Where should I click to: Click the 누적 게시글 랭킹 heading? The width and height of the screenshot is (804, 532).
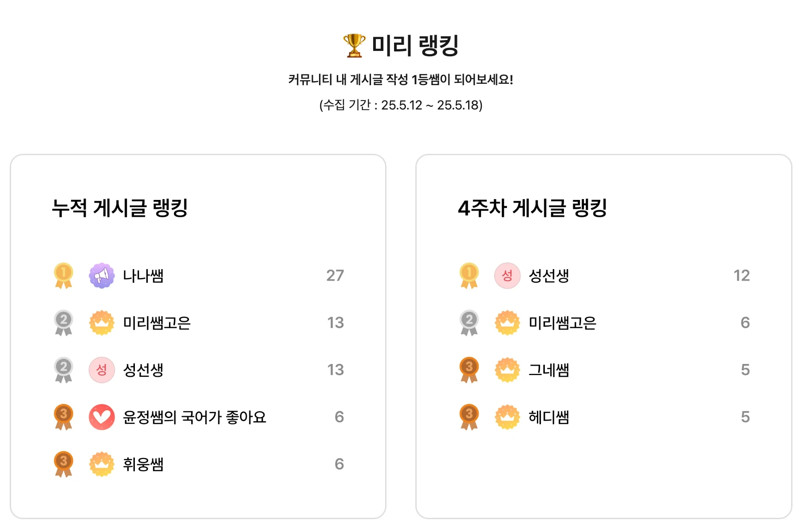[x=120, y=208]
